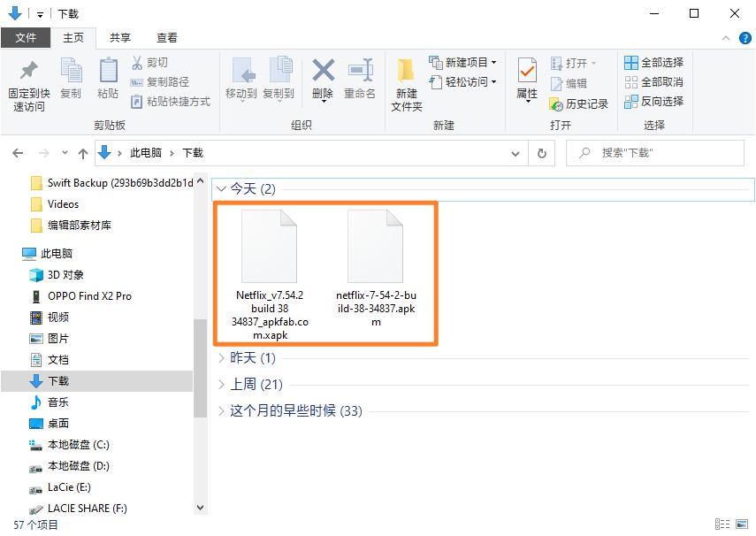Image resolution: width=756 pixels, height=536 pixels.
Task: Open the File (文件) menu tab
Action: [x=26, y=38]
